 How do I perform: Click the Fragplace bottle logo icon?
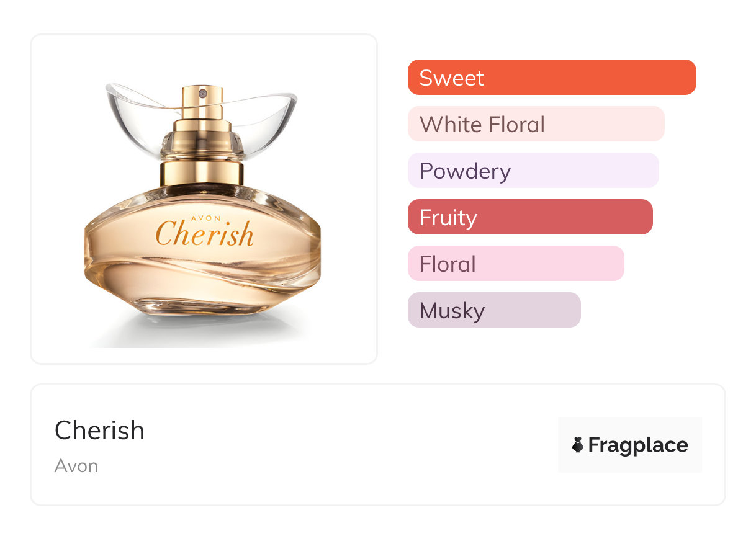[x=578, y=445]
